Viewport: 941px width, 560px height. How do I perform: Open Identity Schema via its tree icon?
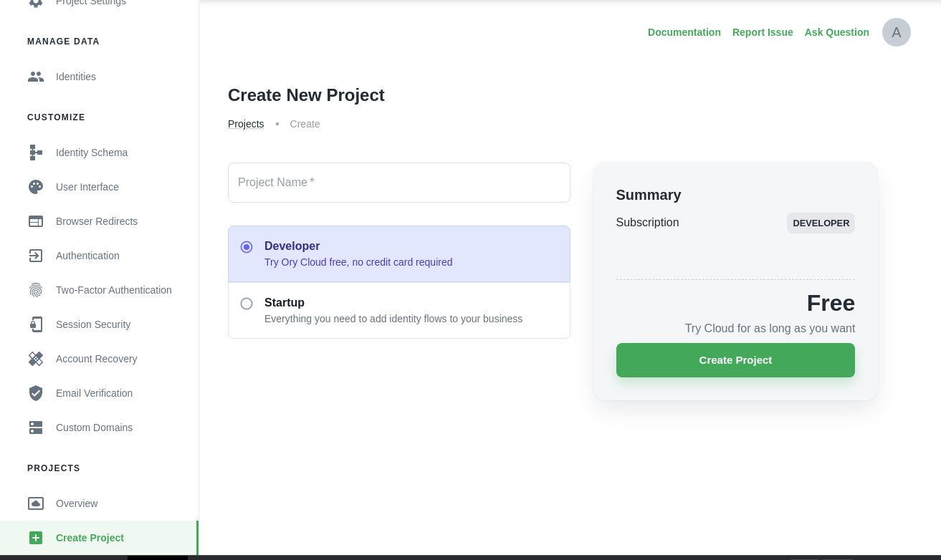36,153
